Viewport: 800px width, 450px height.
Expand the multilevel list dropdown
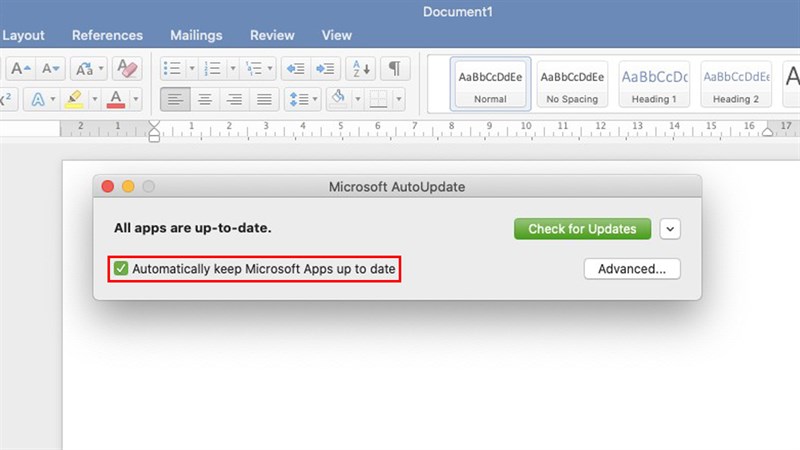click(x=270, y=68)
